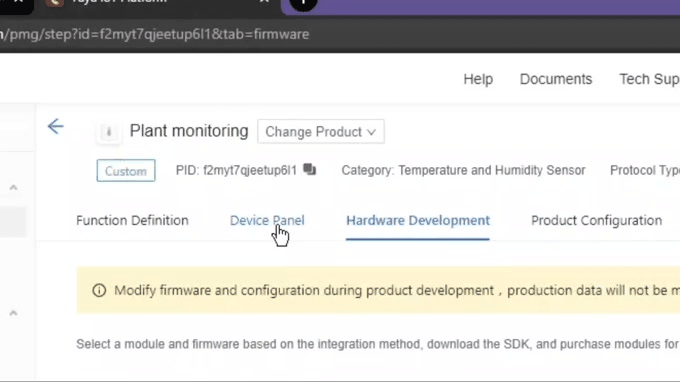Switch to the Function Definition tab

pos(132,220)
